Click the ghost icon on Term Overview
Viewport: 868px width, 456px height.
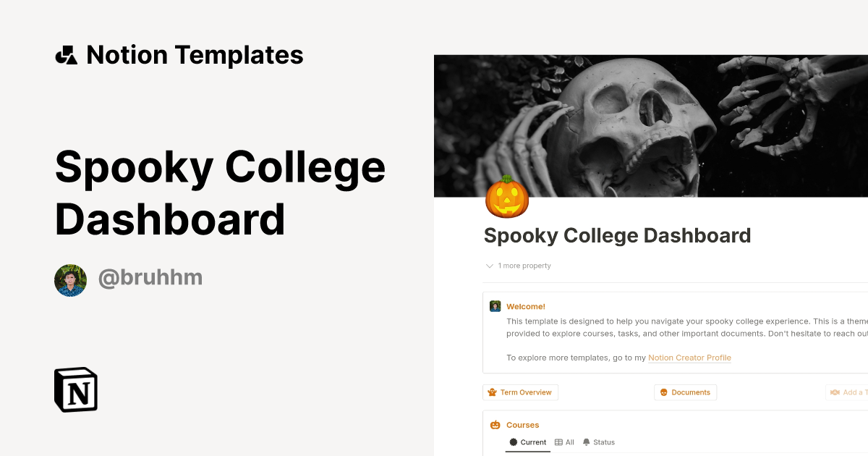pyautogui.click(x=492, y=392)
